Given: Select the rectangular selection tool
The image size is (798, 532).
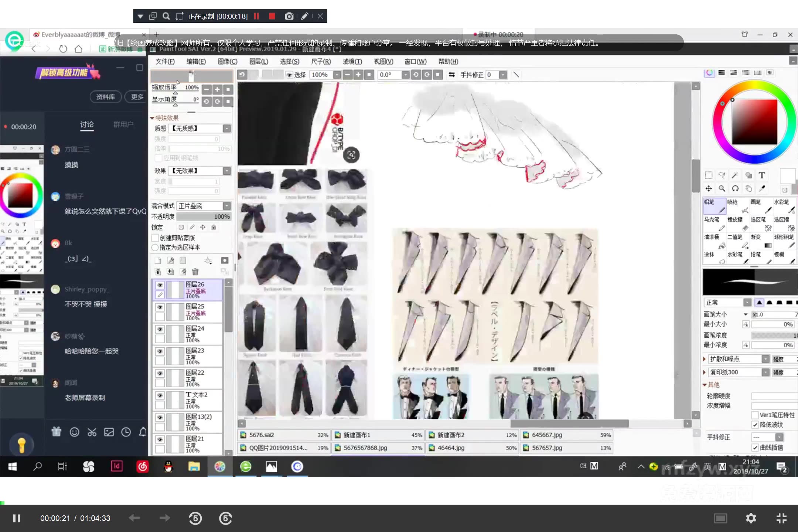Looking at the screenshot, I should [709, 175].
